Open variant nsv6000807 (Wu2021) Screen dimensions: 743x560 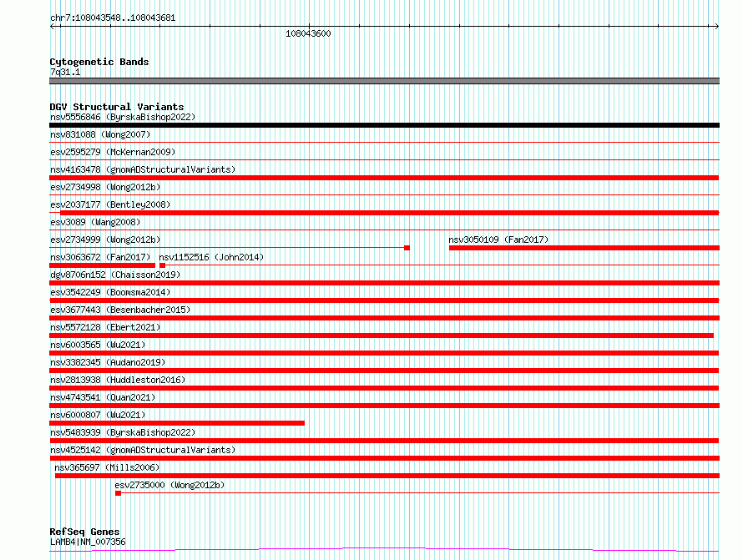98,415
